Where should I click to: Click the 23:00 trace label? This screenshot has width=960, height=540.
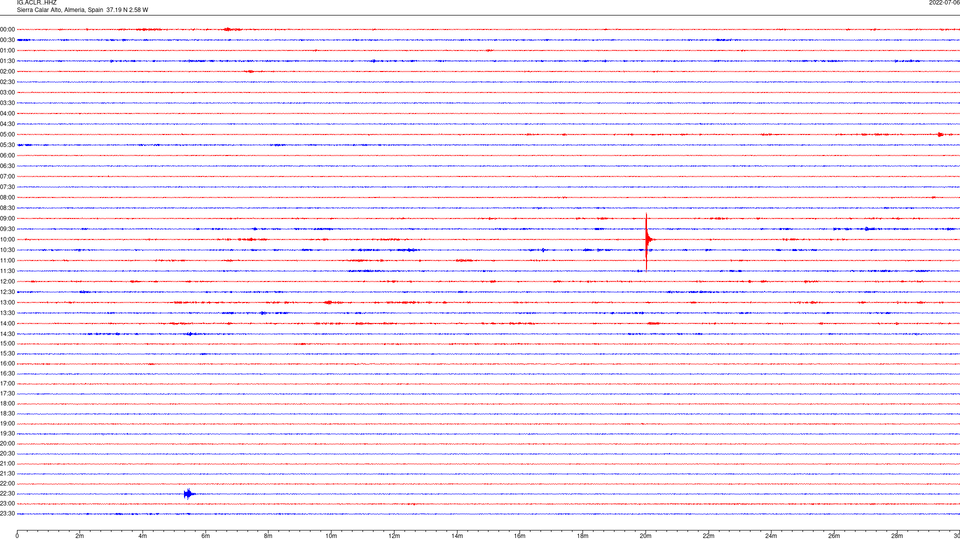[x=7, y=504]
